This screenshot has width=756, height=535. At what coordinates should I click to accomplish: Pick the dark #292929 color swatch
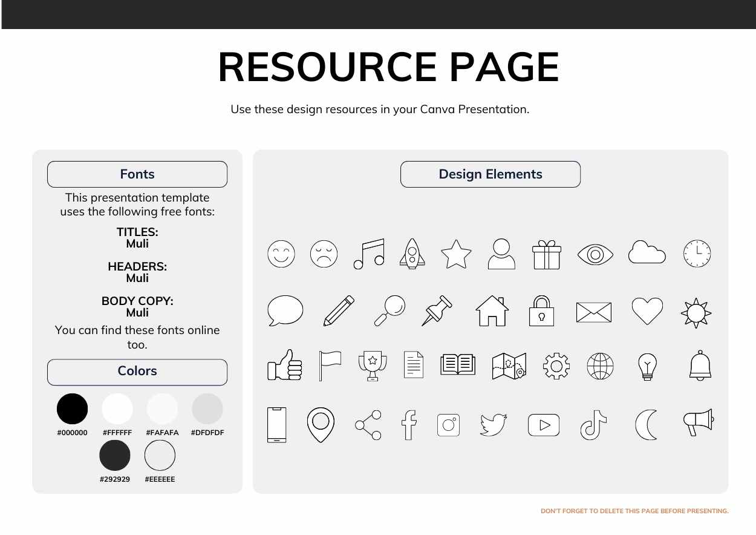click(x=115, y=455)
